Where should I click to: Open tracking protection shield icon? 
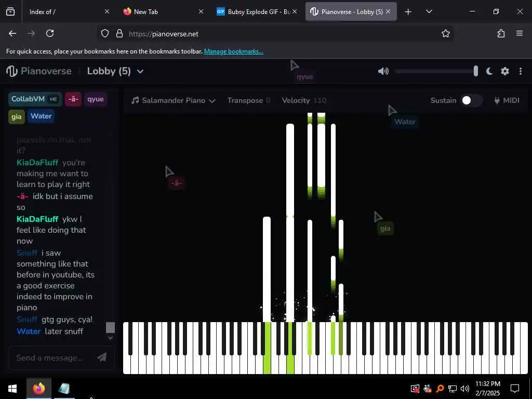tap(105, 33)
